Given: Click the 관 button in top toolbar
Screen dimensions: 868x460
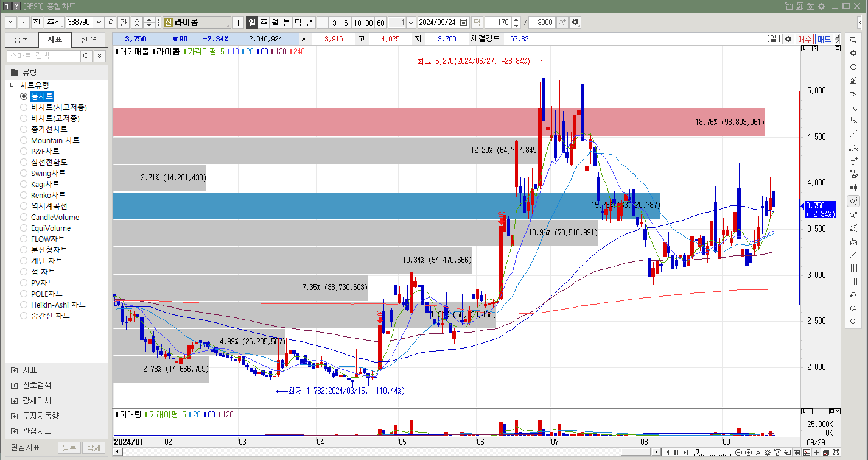Looking at the screenshot, I should pyautogui.click(x=124, y=22).
